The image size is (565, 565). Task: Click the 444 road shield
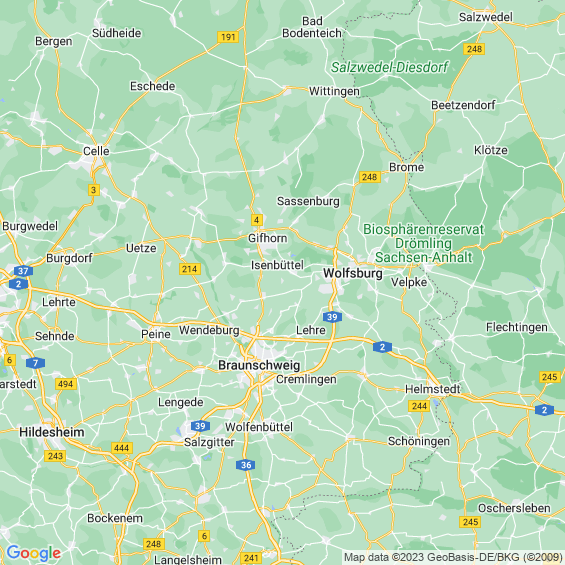pyautogui.click(x=121, y=448)
